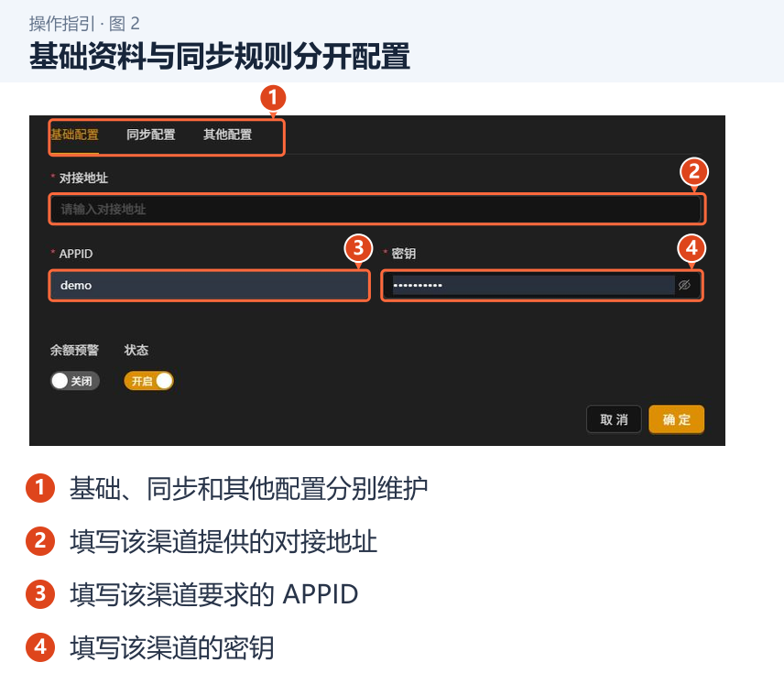
Task: Click the heading 基础资料与同步规则分开配置
Action: coord(220,56)
